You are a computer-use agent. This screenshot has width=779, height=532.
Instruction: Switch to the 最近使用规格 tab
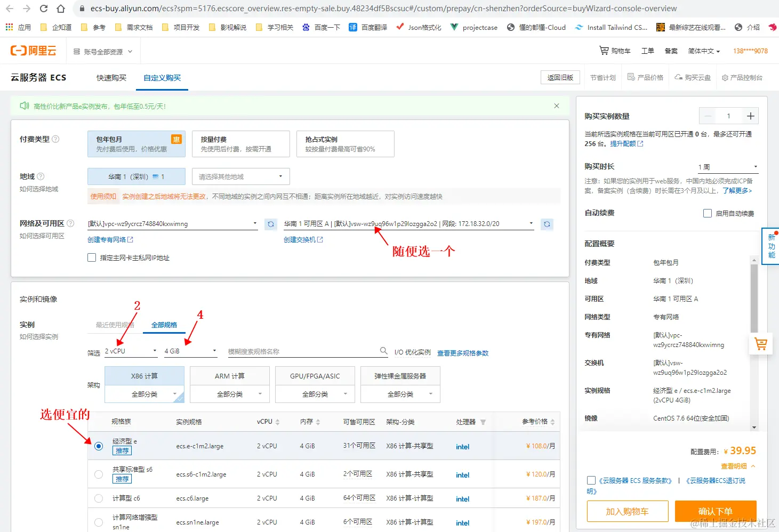(x=115, y=325)
